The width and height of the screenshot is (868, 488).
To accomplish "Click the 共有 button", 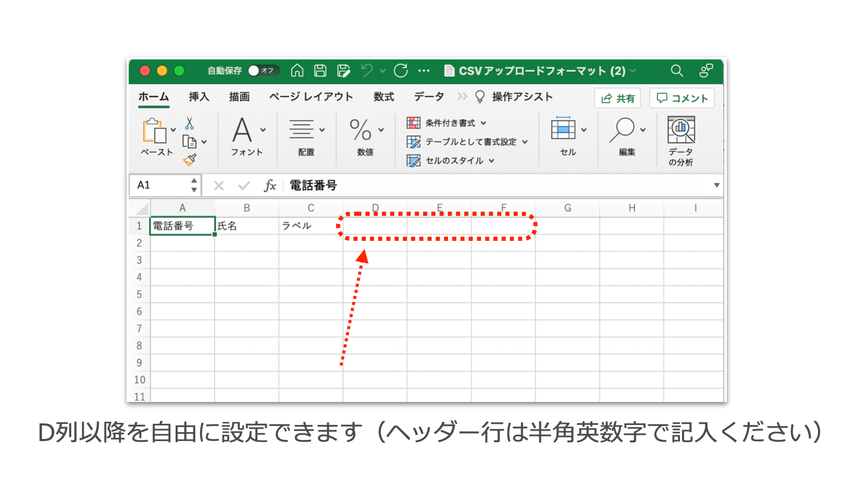I will coord(617,98).
